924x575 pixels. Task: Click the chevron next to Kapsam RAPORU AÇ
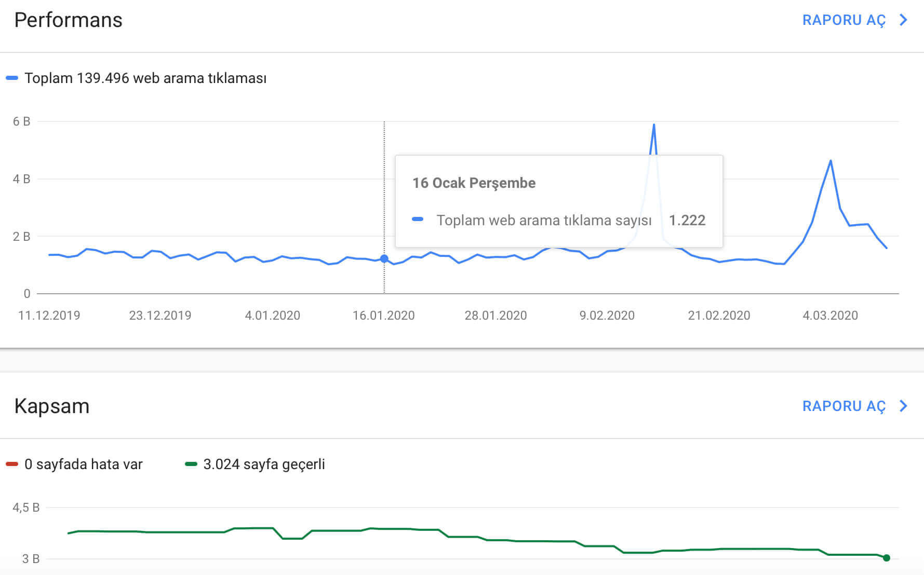[904, 406]
